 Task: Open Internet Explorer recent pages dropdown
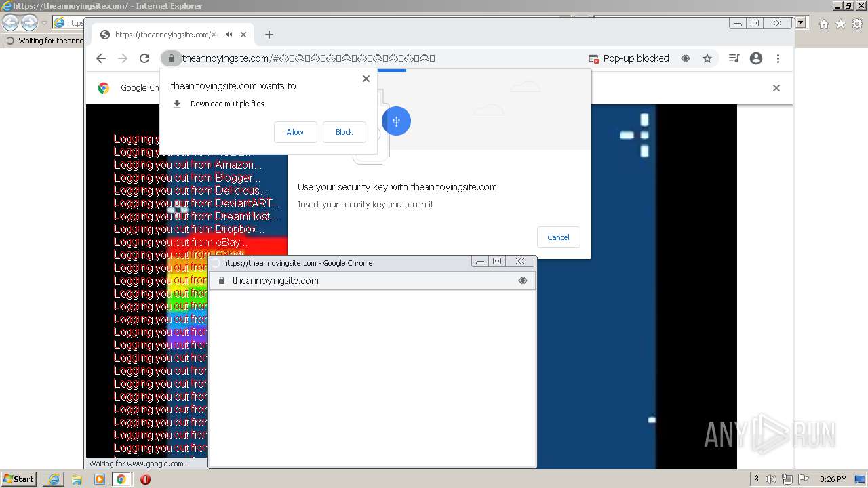tap(44, 23)
